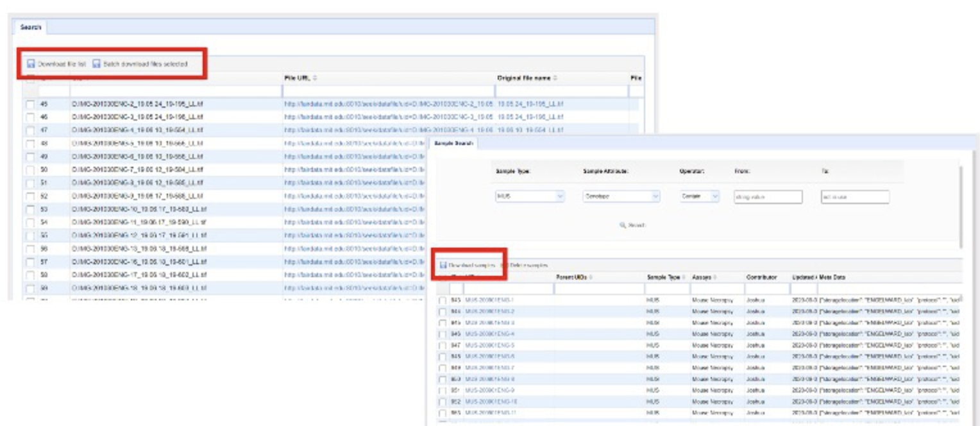Click the scrollbar beside the sample search form
The height and width of the screenshot is (426, 980).
(960, 205)
